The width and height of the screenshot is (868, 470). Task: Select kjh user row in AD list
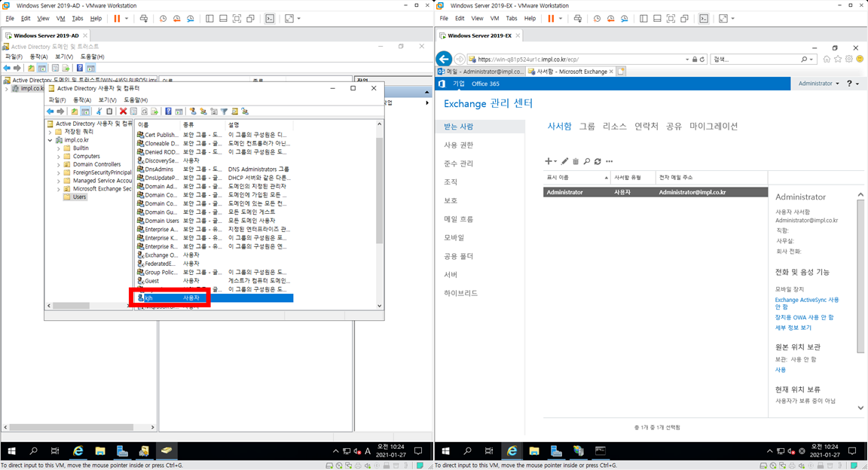coord(215,298)
